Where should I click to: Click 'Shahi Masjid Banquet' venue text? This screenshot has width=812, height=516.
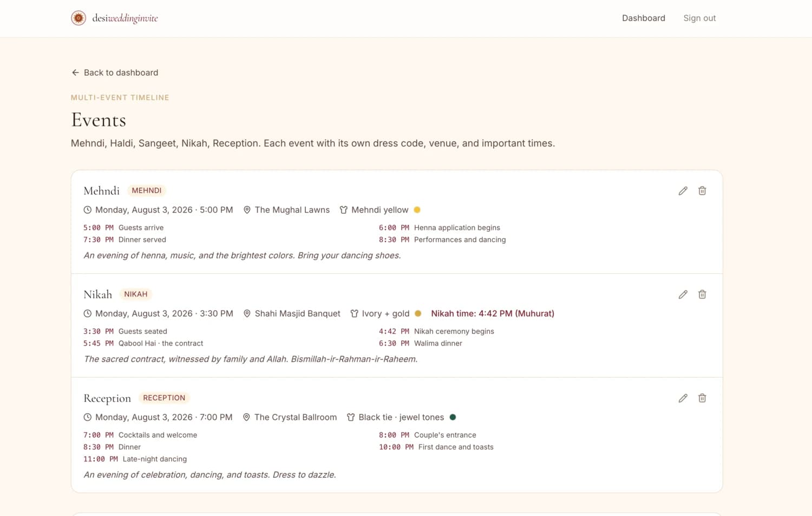(298, 314)
